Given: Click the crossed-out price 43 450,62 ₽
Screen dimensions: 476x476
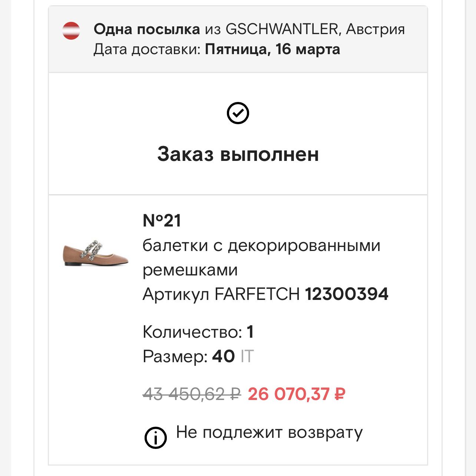Looking at the screenshot, I should point(192,394).
